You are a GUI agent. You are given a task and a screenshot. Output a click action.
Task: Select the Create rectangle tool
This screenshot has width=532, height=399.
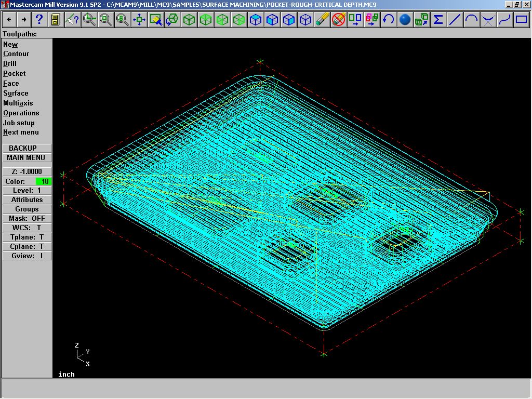pos(521,19)
